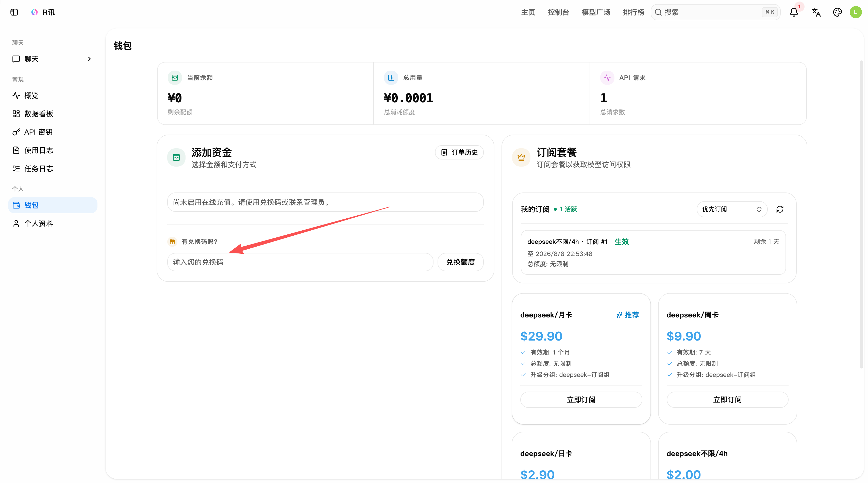
Task: Click the deepseek/日卡 plan title
Action: (x=546, y=453)
